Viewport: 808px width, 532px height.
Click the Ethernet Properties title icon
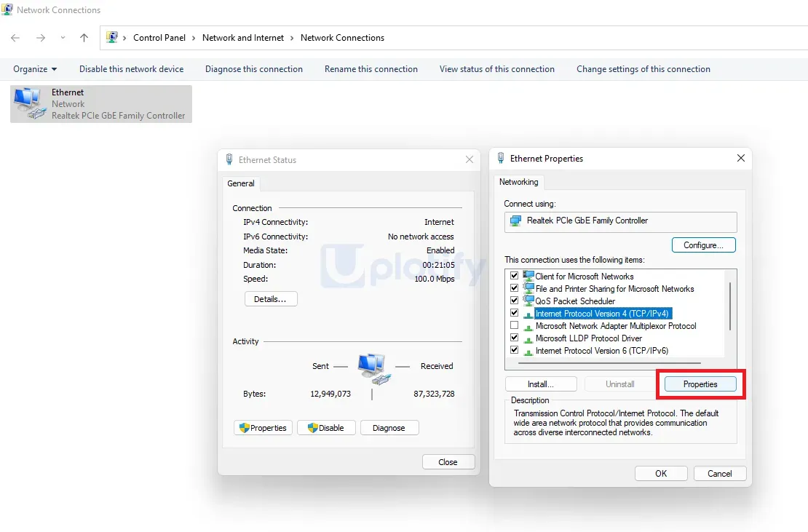click(x=500, y=158)
